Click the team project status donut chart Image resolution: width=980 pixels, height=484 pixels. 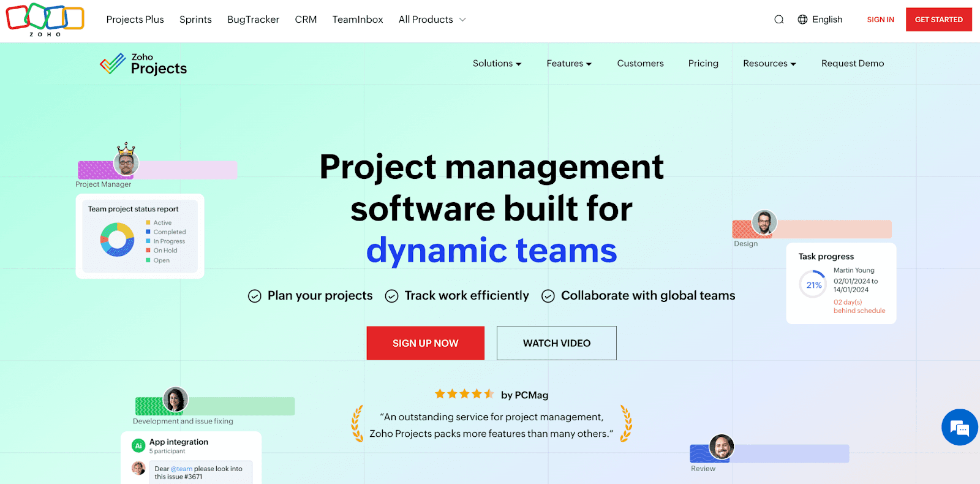(x=117, y=240)
